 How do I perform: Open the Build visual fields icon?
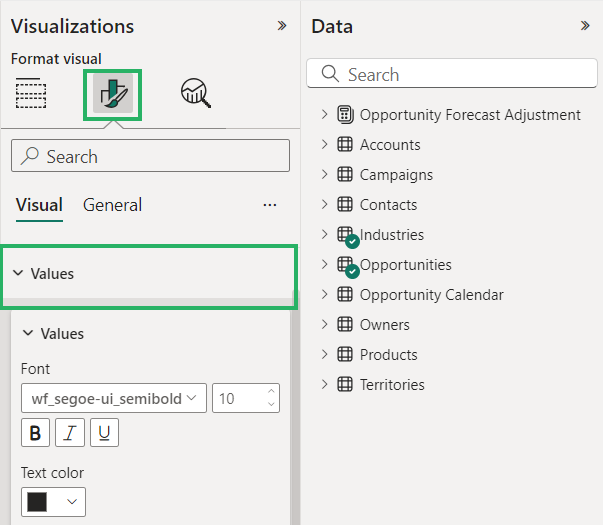32,93
